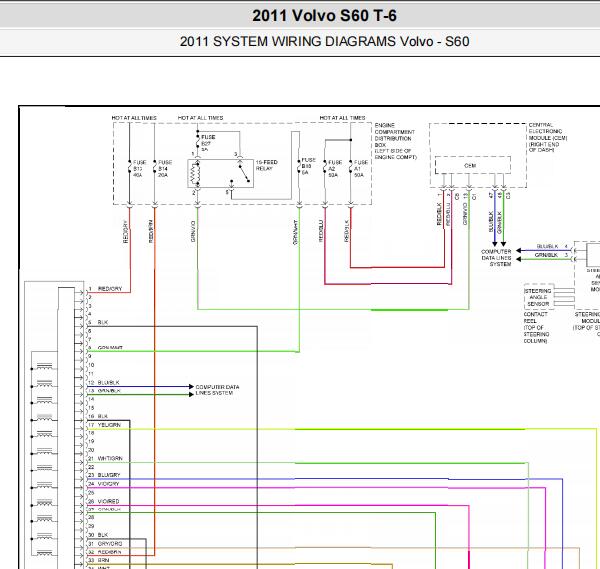Select connector pin "32 RED/BRN"
The height and width of the screenshot is (569, 600).
[x=105, y=552]
